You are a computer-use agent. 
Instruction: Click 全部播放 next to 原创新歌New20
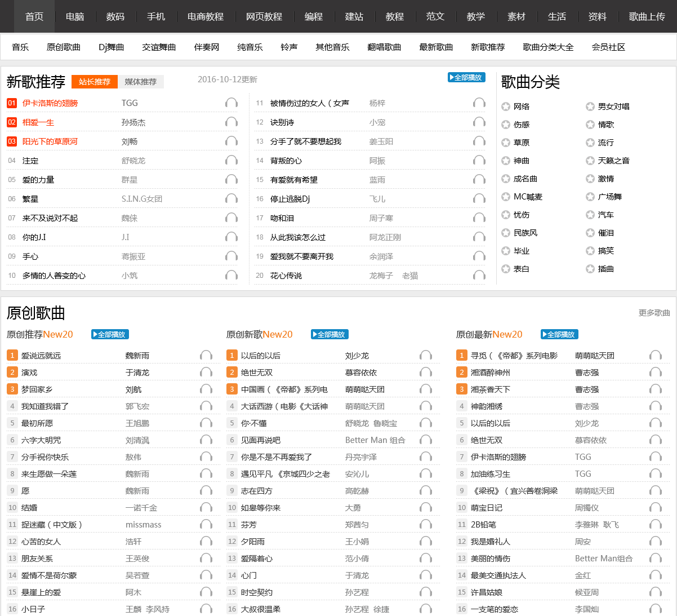point(329,334)
